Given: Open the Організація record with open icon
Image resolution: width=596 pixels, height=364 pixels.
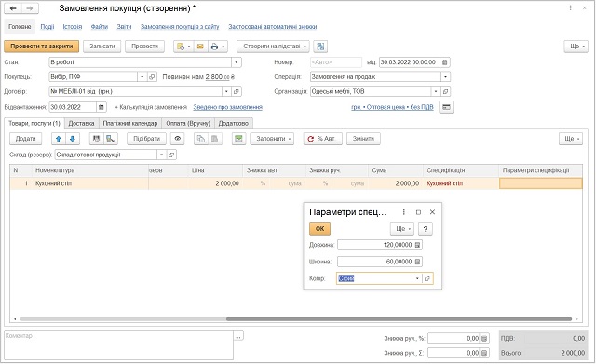Looking at the screenshot, I should [x=445, y=91].
